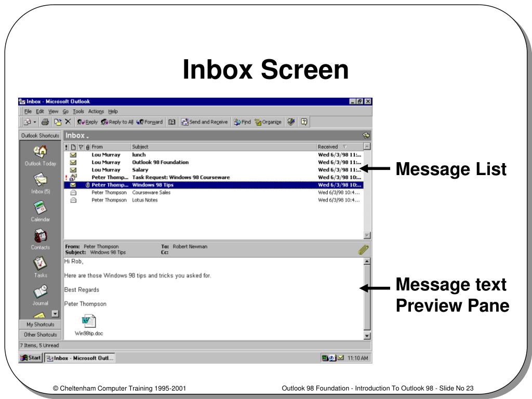Click the paperclip attachment icon in preview header
Viewport: 532px width, 399px height.
click(x=363, y=250)
